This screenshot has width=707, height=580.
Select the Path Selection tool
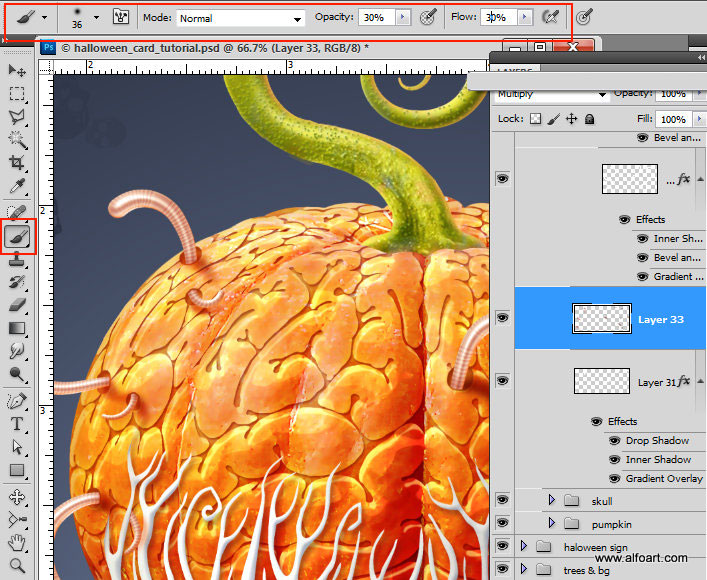pyautogui.click(x=17, y=447)
